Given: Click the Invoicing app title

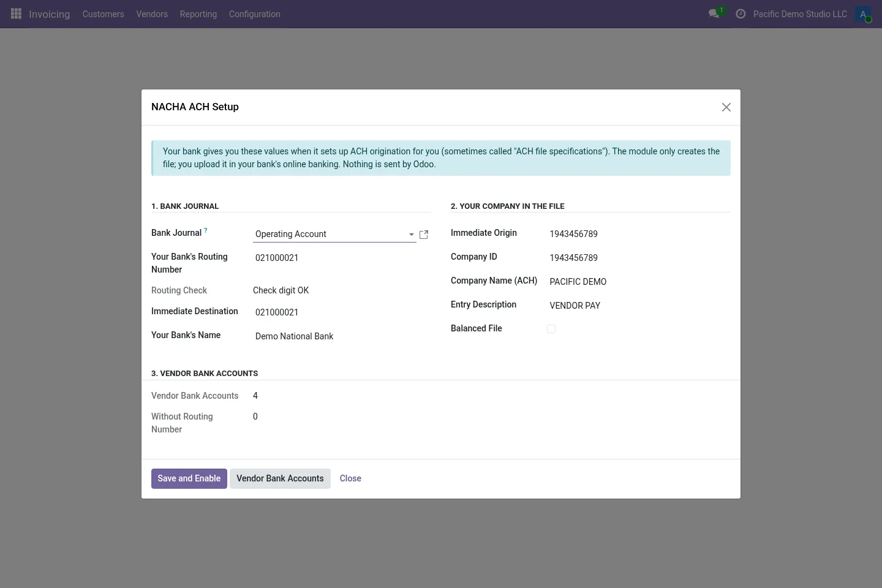Looking at the screenshot, I should click(x=50, y=14).
